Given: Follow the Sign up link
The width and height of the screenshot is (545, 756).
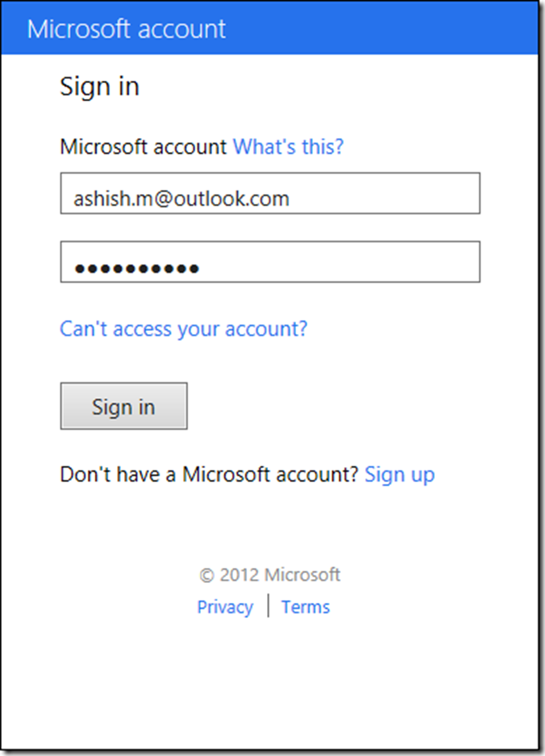Looking at the screenshot, I should 400,475.
